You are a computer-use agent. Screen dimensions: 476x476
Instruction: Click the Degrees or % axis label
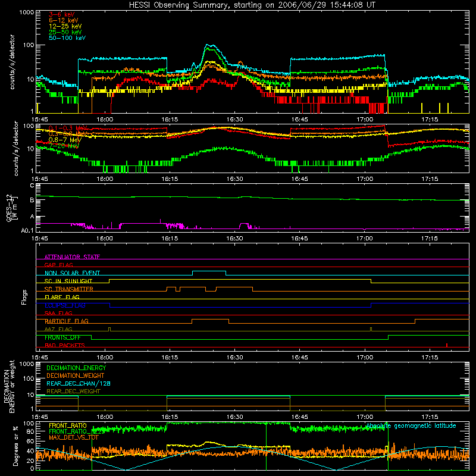click(15, 446)
